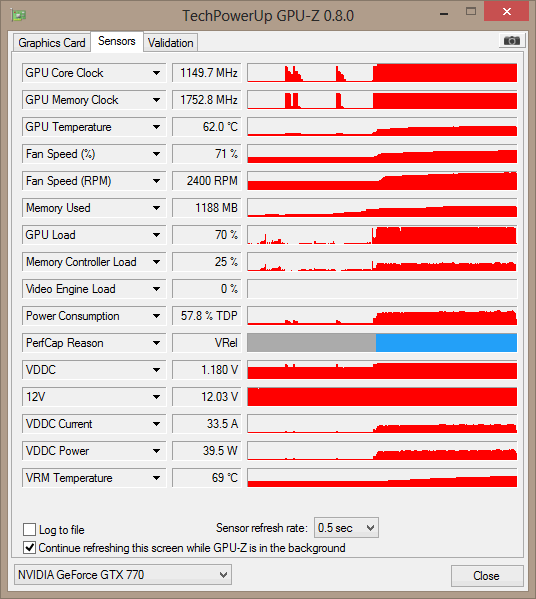The width and height of the screenshot is (536, 599).
Task: Click the gray PerfCap Reason bar segment
Action: [x=311, y=343]
